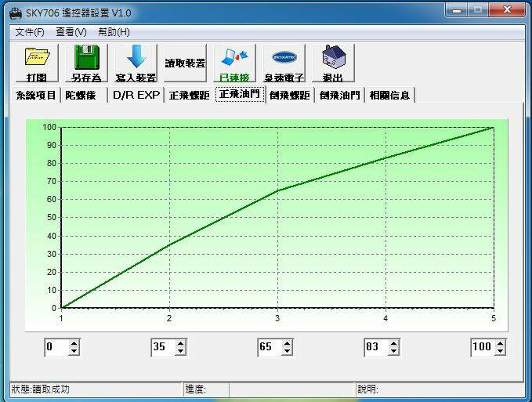Viewport: 532px width, 402px height.
Task: Click the curve node at point 3
Action: coord(277,190)
